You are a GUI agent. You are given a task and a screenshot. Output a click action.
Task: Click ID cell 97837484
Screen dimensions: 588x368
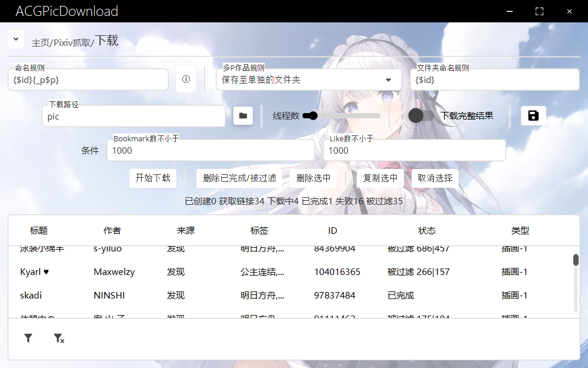[x=335, y=296]
